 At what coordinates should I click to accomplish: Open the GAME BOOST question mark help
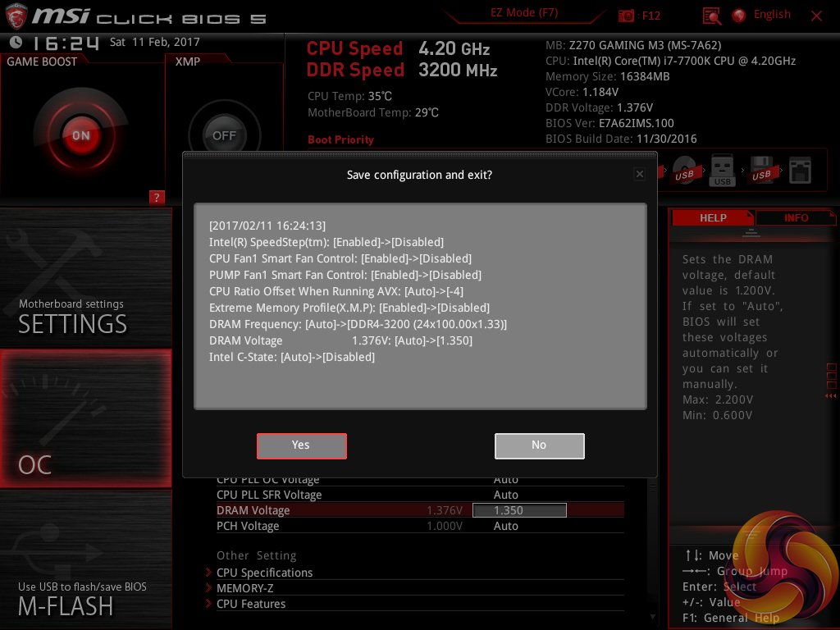[x=157, y=197]
